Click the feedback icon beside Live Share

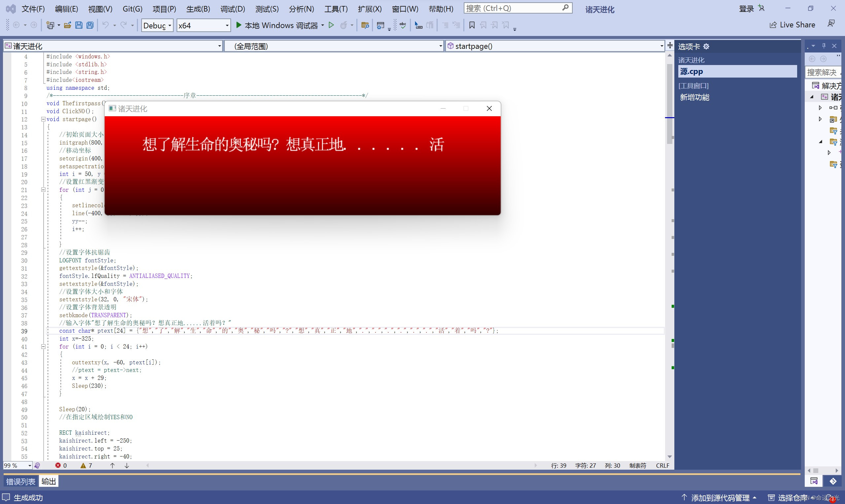pos(831,24)
